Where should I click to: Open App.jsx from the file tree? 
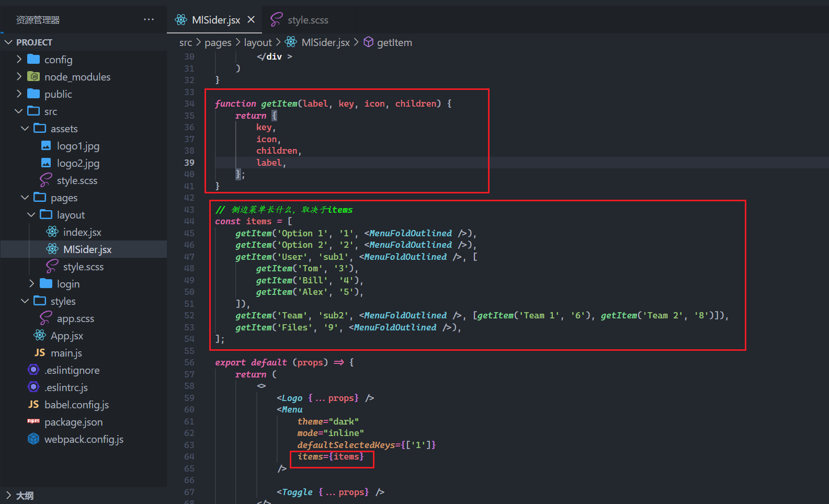[x=67, y=336]
